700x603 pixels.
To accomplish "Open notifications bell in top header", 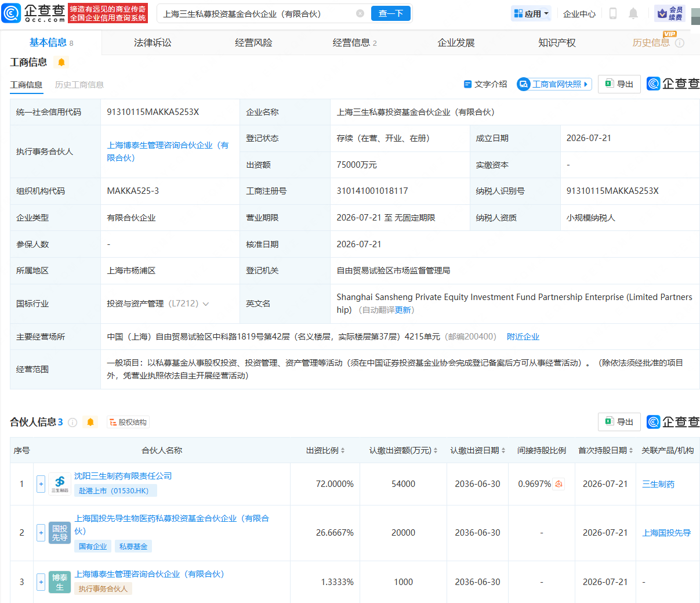I will pos(633,13).
